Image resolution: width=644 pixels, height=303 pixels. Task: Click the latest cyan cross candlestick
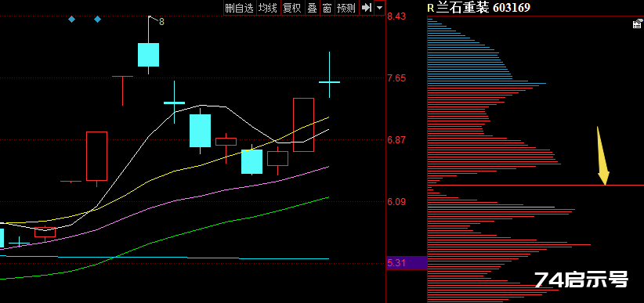(329, 74)
